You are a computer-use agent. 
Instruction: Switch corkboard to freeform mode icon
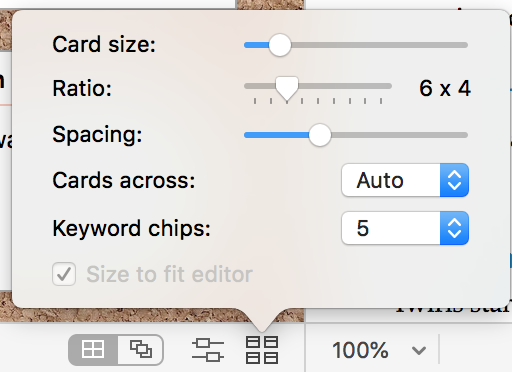[x=140, y=350]
